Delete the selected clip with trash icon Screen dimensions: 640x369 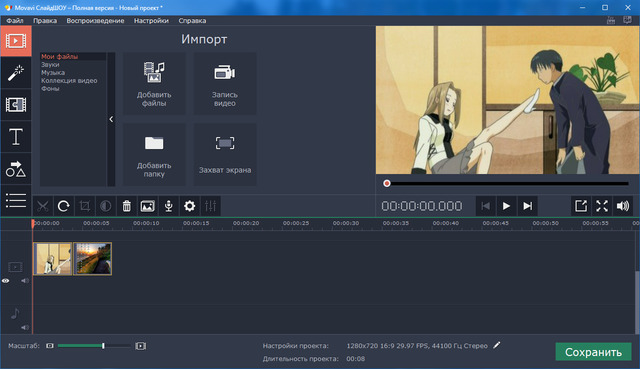[x=127, y=206]
